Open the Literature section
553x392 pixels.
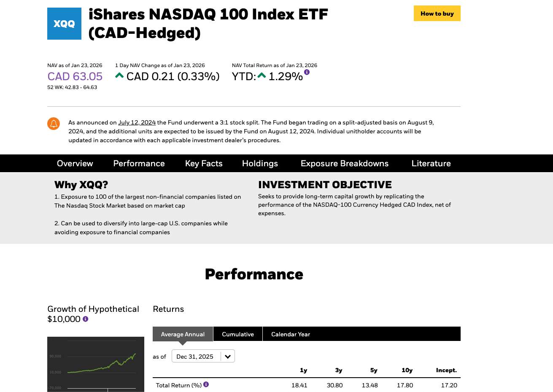tap(431, 163)
